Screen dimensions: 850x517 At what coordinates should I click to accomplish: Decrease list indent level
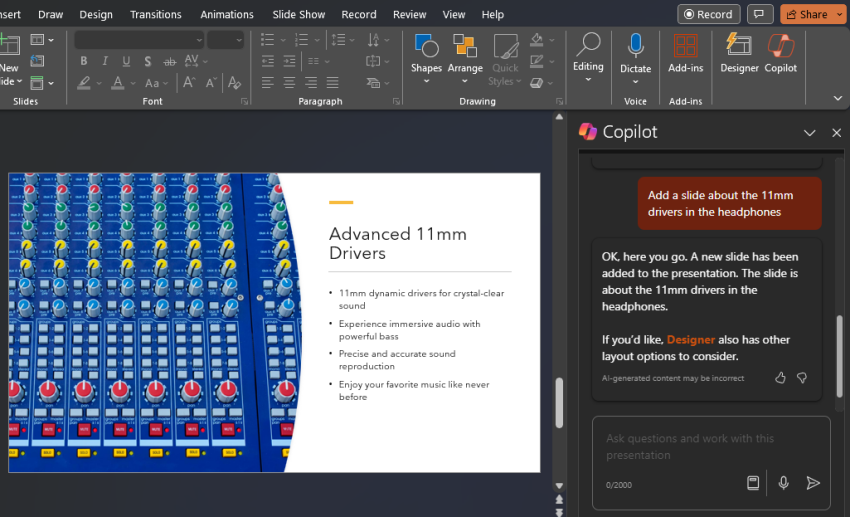(268, 61)
